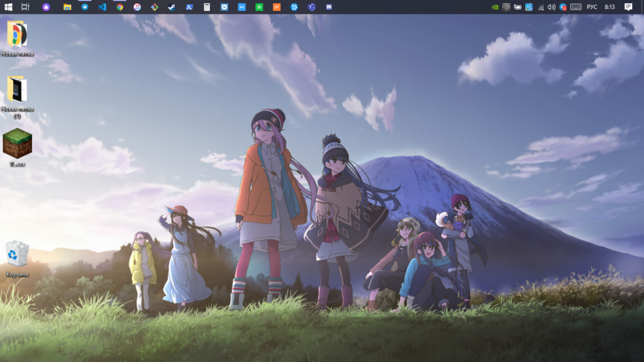Screen dimensions: 644x362
Task: Open the volume control in tray
Action: [x=552, y=7]
